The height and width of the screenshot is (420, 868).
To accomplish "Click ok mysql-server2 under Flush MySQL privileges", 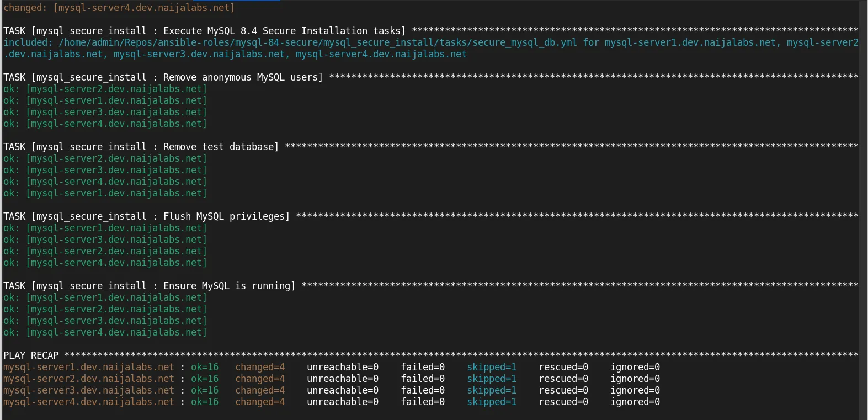I will tap(105, 251).
